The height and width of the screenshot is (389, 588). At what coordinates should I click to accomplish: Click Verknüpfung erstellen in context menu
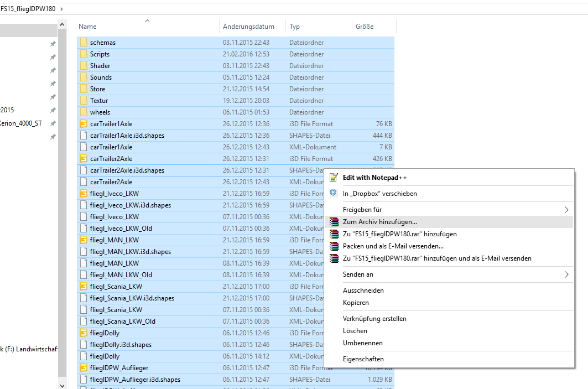(374, 319)
